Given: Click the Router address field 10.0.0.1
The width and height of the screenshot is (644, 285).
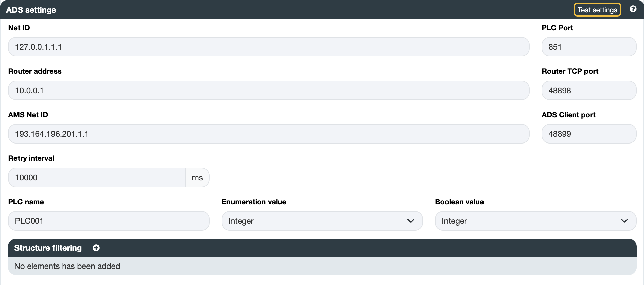Looking at the screenshot, I should (x=269, y=90).
